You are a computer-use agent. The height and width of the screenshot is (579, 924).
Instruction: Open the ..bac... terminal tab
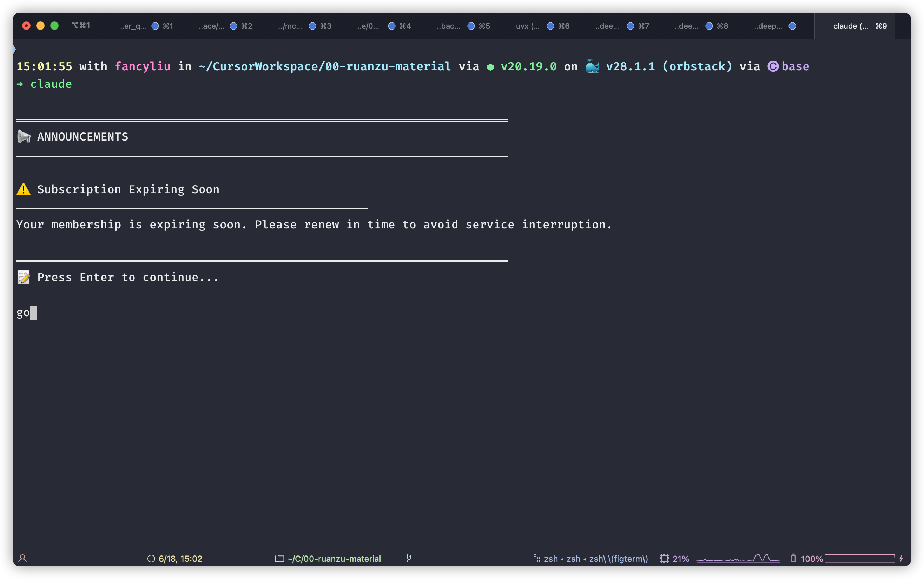(x=448, y=26)
